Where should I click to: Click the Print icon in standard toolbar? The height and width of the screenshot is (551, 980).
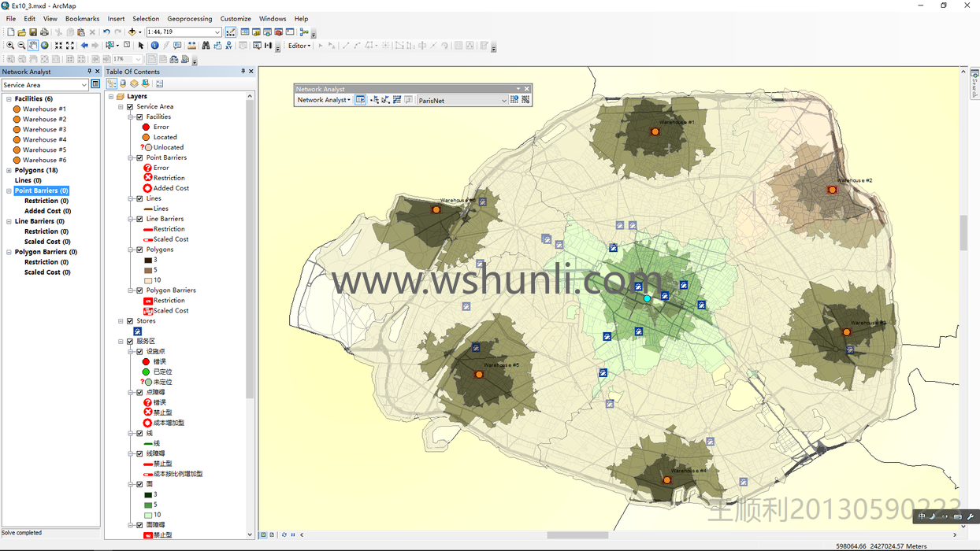click(x=44, y=32)
